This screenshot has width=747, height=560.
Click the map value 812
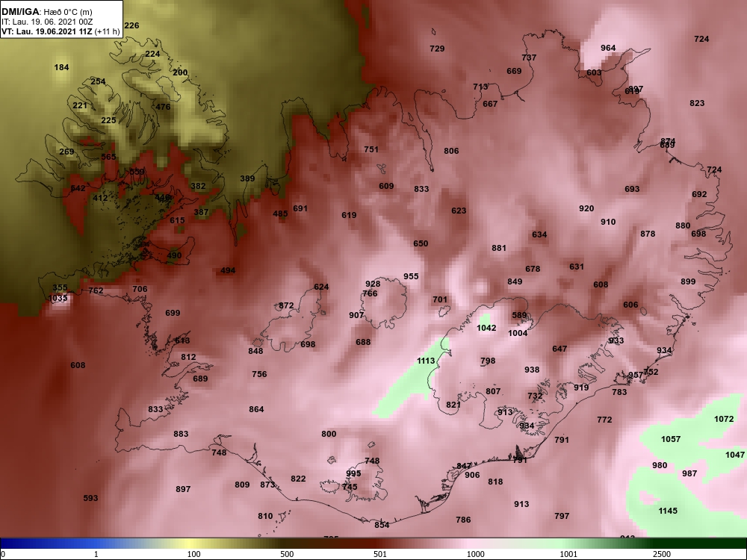[x=188, y=357]
